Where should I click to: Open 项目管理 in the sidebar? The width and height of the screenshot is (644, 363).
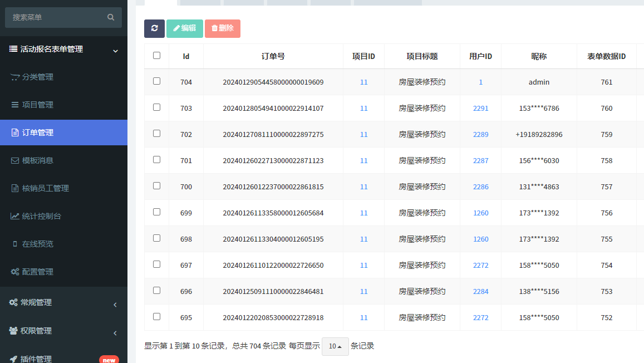tap(38, 105)
